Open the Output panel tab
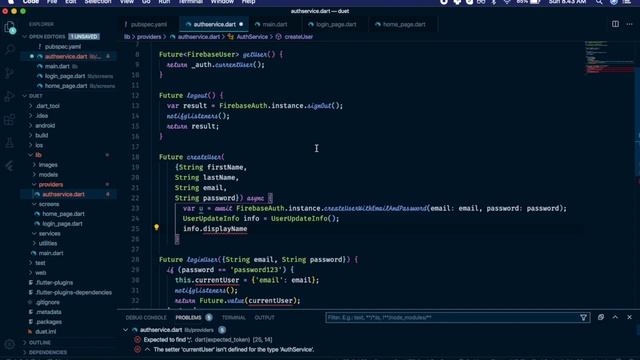The height and width of the screenshot is (360, 640). pos(264,318)
